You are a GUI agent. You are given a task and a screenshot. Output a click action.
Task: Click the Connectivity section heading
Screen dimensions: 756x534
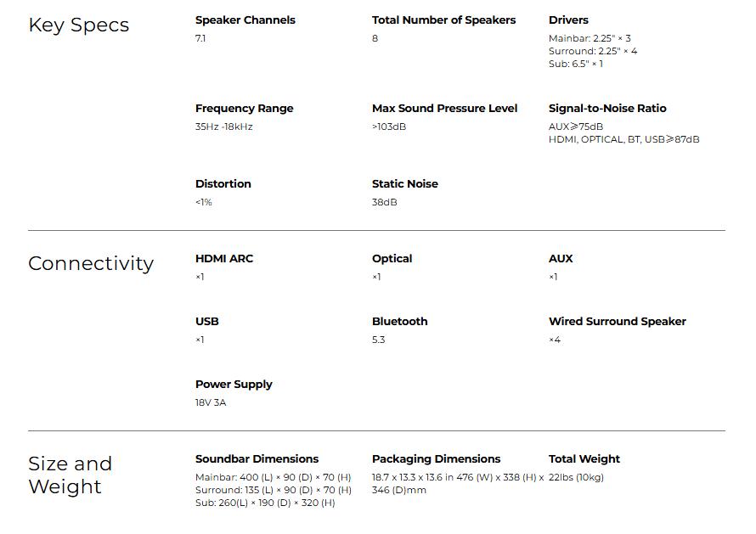coord(91,263)
